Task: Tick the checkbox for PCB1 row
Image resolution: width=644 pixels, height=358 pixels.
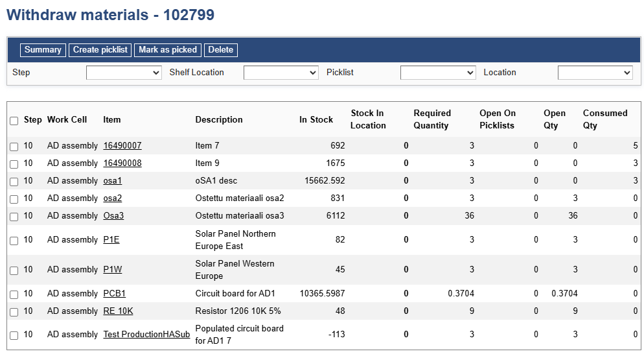Action: click(14, 294)
